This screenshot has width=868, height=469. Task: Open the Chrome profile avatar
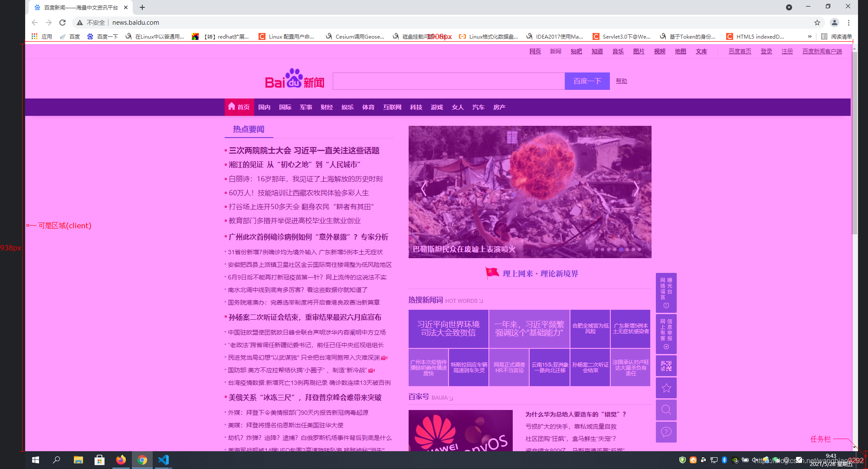point(834,23)
